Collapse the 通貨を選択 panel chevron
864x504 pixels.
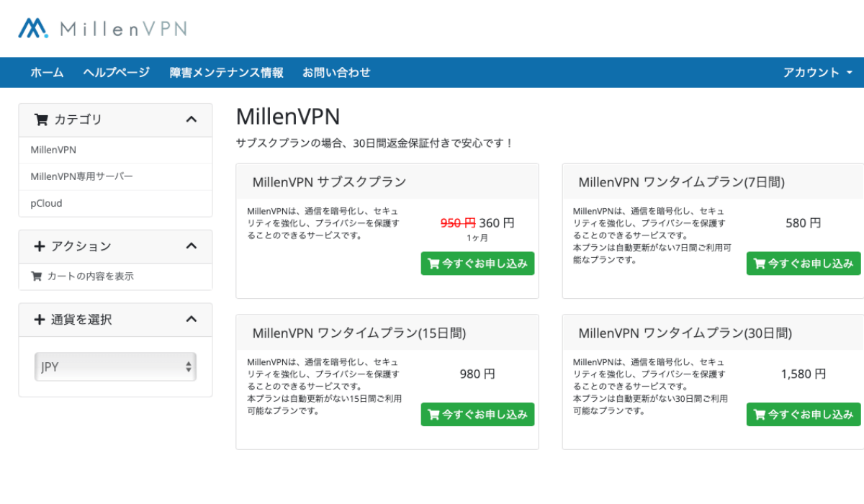coord(191,319)
